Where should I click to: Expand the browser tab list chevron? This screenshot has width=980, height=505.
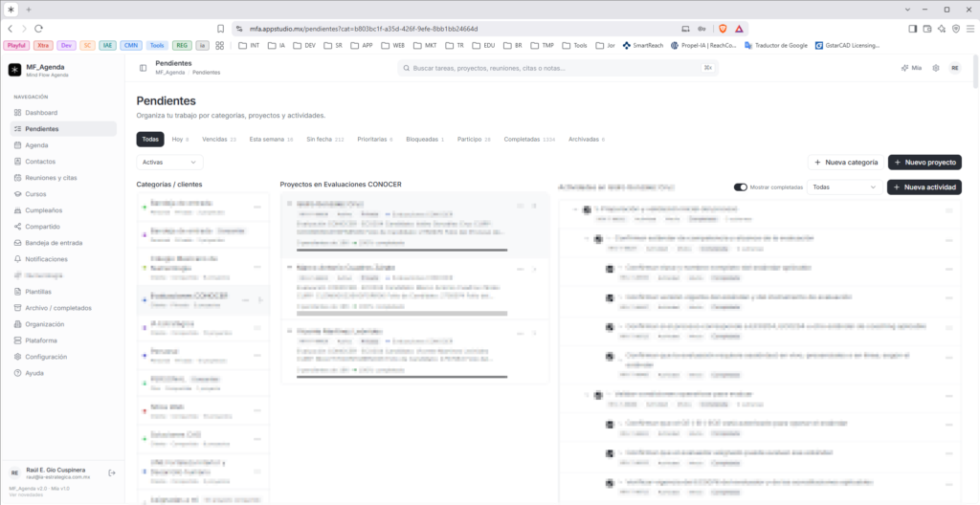[908, 10]
